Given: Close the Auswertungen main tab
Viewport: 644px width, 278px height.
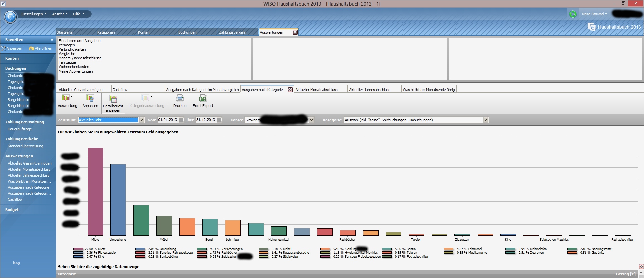Looking at the screenshot, I should 295,32.
